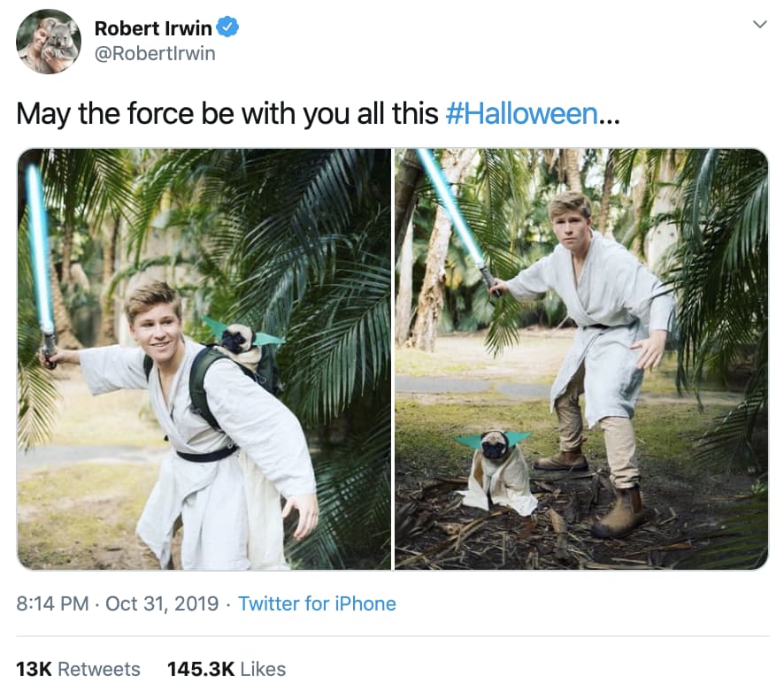Open Robert Irwin's profile avatar

[x=49, y=42]
